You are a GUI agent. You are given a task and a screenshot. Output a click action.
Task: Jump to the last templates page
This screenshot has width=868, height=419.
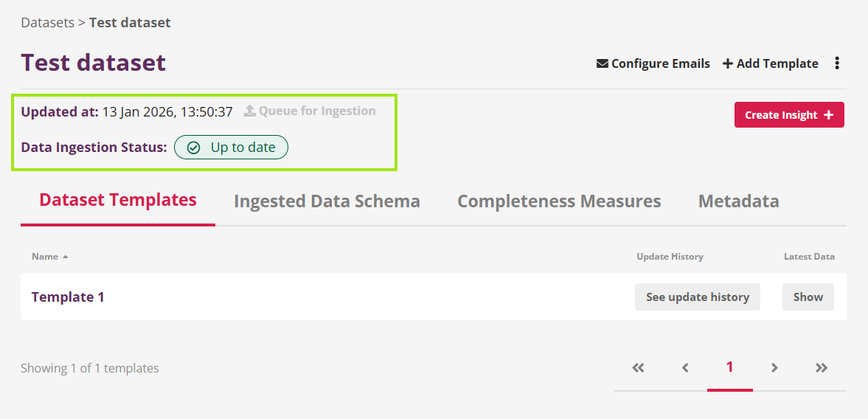point(822,367)
